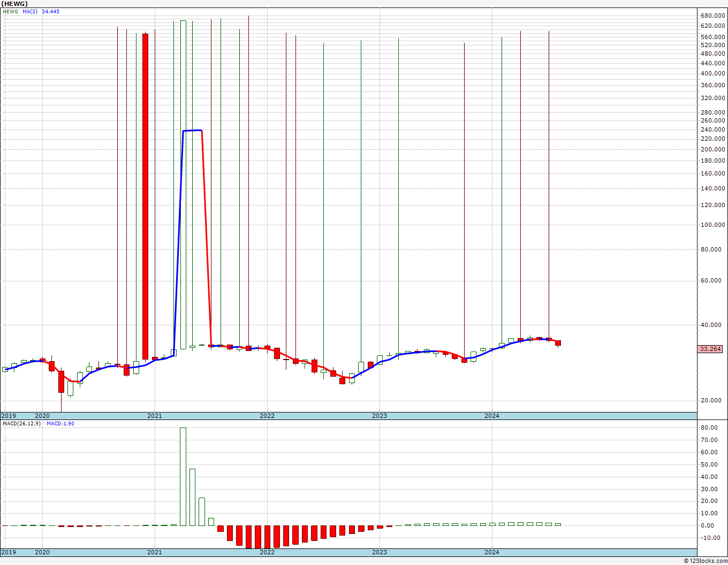This screenshot has height=565, width=728.
Task: Click 2021 on the price chart time axis
Action: (x=154, y=416)
